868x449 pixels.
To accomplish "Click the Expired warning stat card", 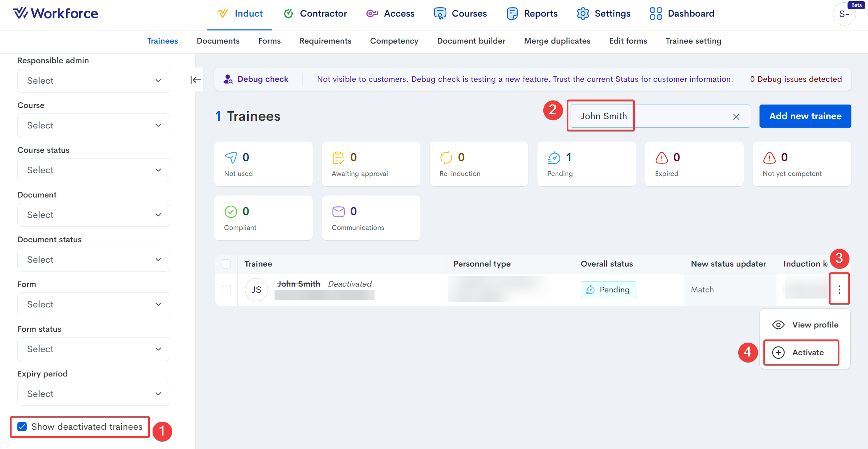I will pos(694,164).
